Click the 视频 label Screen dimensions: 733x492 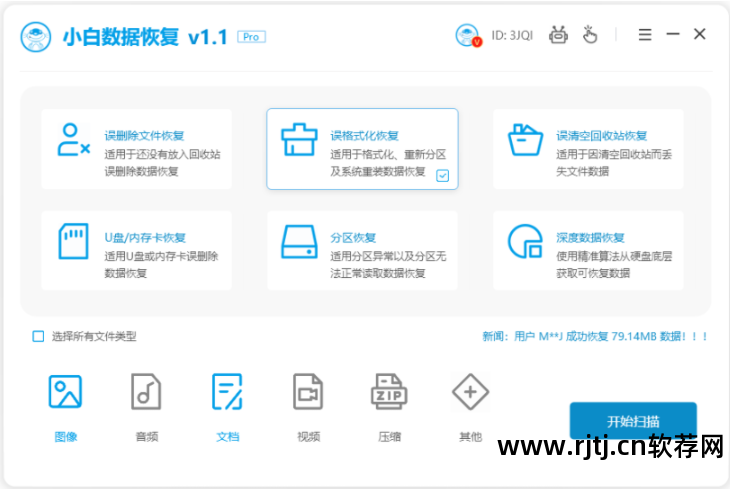pos(308,437)
